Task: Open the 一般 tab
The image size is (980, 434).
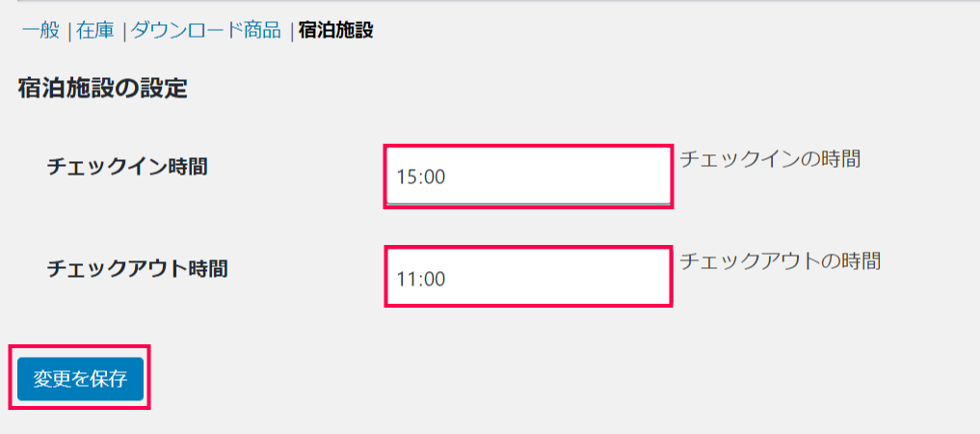Action: pyautogui.click(x=40, y=30)
